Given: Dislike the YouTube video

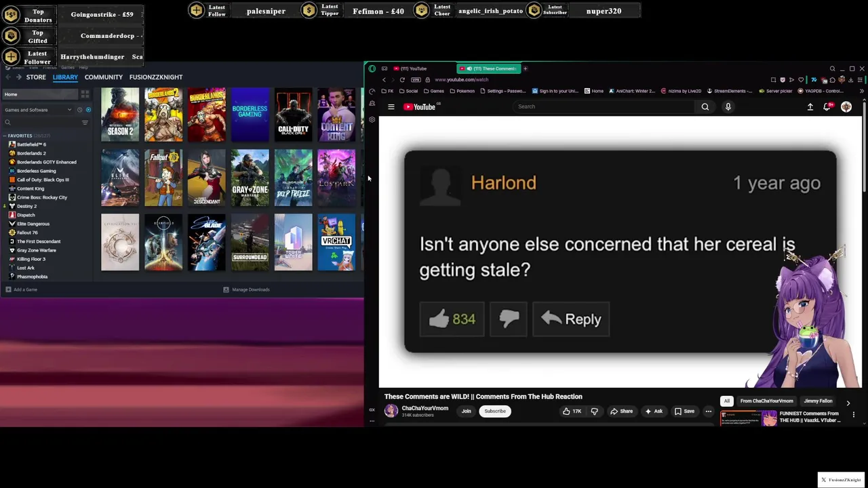Looking at the screenshot, I should coord(595,411).
